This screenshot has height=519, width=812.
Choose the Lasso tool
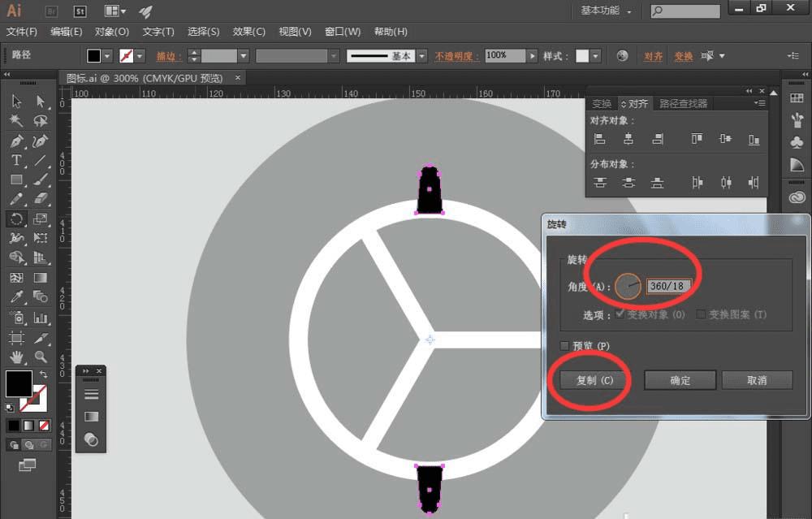click(x=41, y=121)
